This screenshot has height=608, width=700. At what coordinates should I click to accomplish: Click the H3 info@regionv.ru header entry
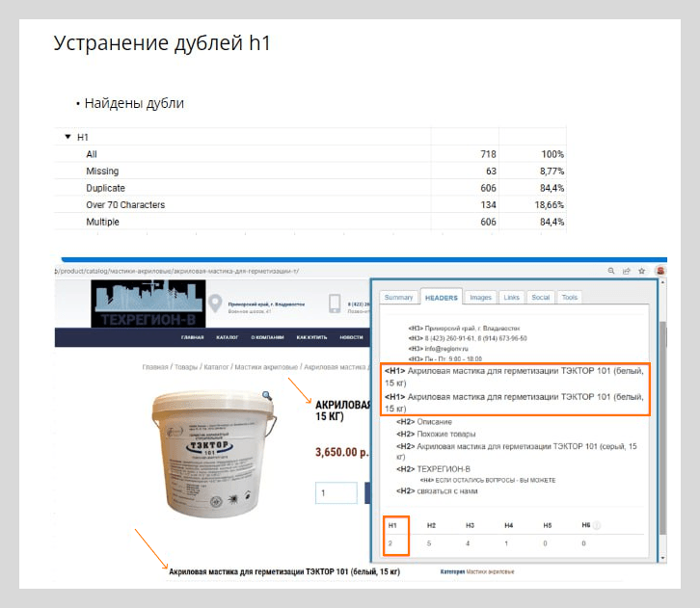(x=438, y=349)
